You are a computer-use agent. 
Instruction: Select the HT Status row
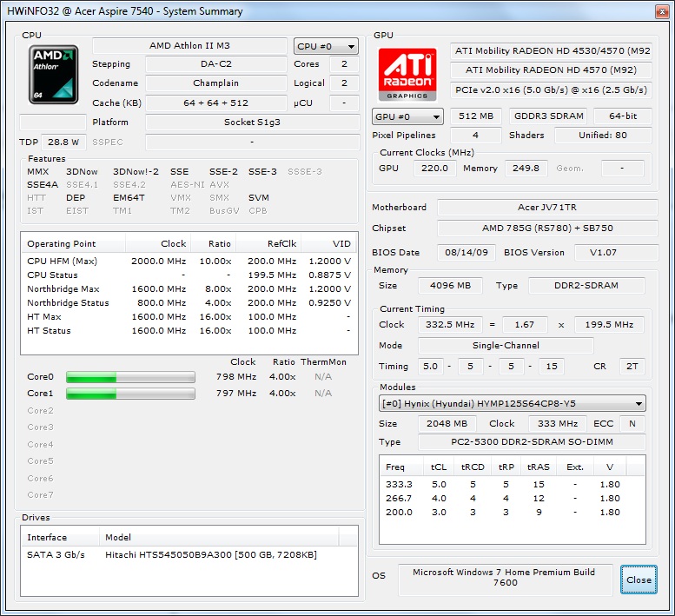pos(189,331)
